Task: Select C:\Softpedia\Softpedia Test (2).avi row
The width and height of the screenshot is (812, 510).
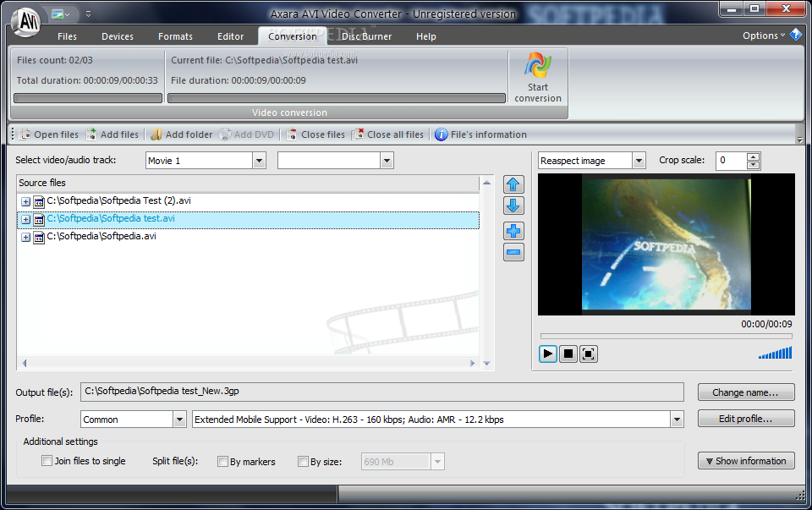Action: click(248, 201)
